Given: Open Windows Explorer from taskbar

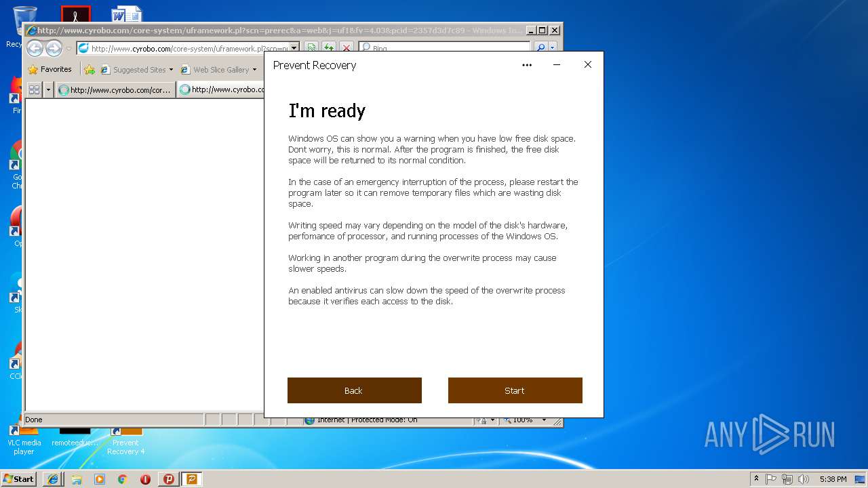Looking at the screenshot, I should (x=77, y=479).
